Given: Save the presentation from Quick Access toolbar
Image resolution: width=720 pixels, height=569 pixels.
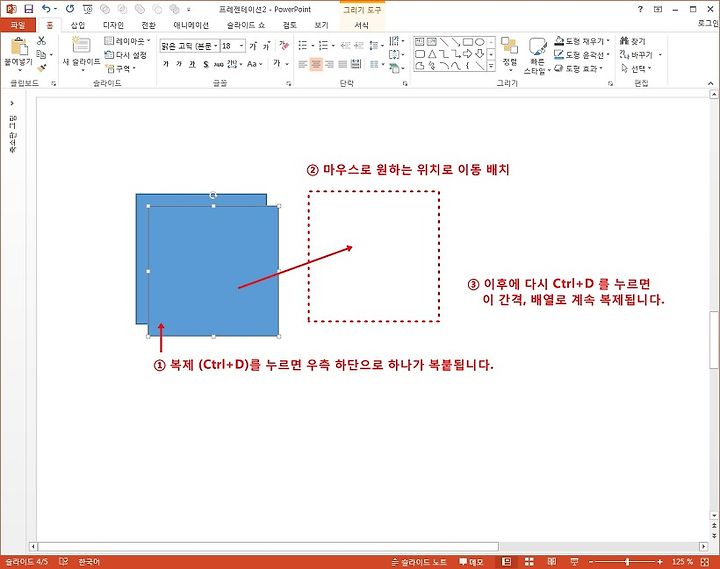Looking at the screenshot, I should [28, 9].
